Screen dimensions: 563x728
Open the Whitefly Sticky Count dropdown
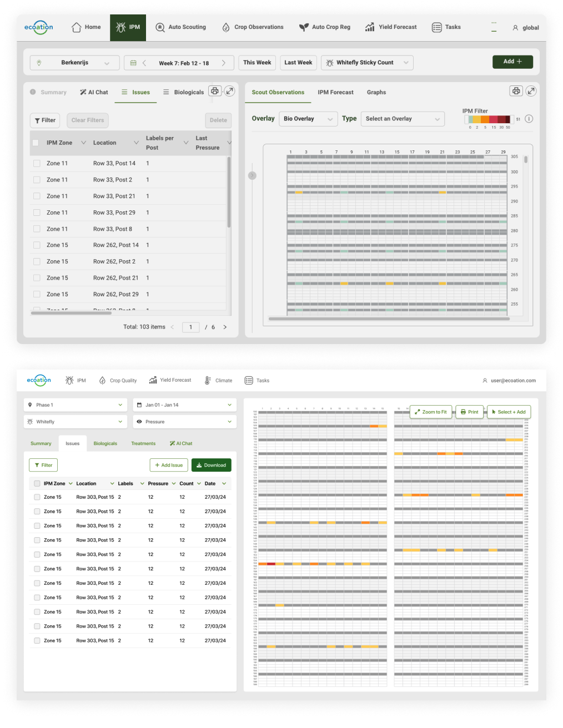click(x=367, y=63)
